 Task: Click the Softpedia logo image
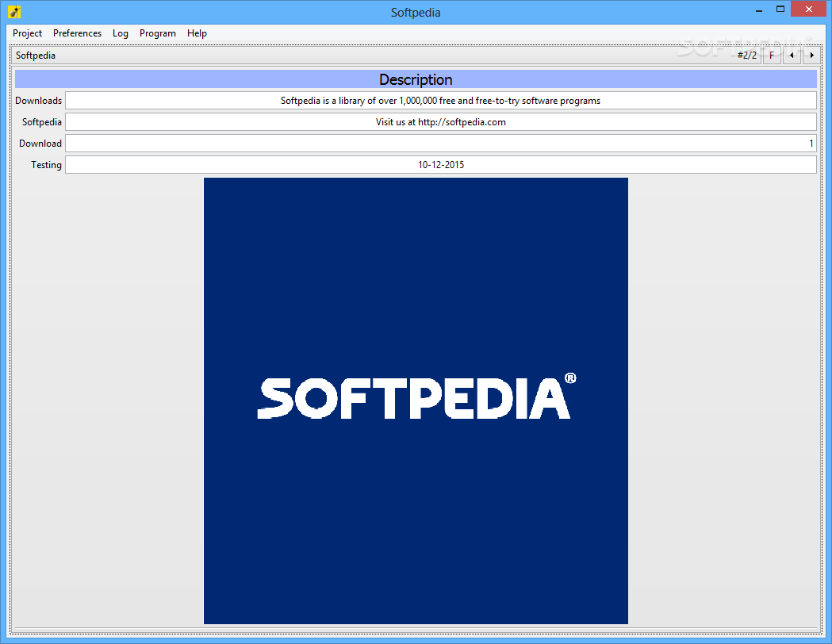pos(416,401)
